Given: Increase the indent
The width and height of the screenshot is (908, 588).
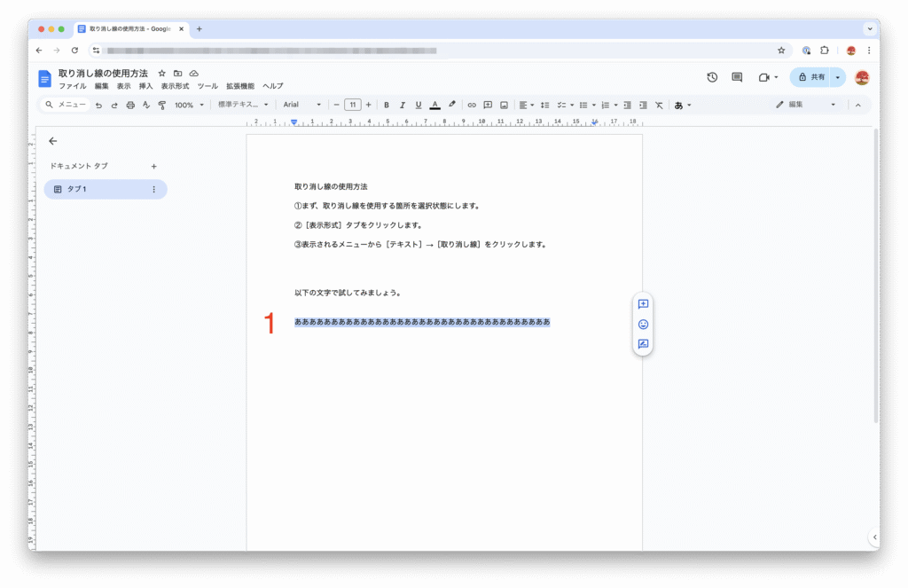Looking at the screenshot, I should pos(643,105).
